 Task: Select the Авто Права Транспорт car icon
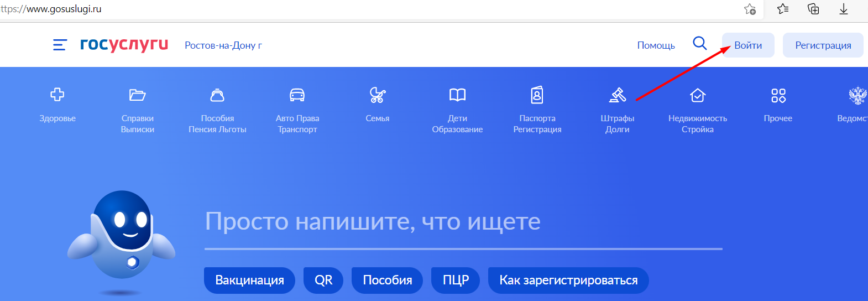click(297, 95)
